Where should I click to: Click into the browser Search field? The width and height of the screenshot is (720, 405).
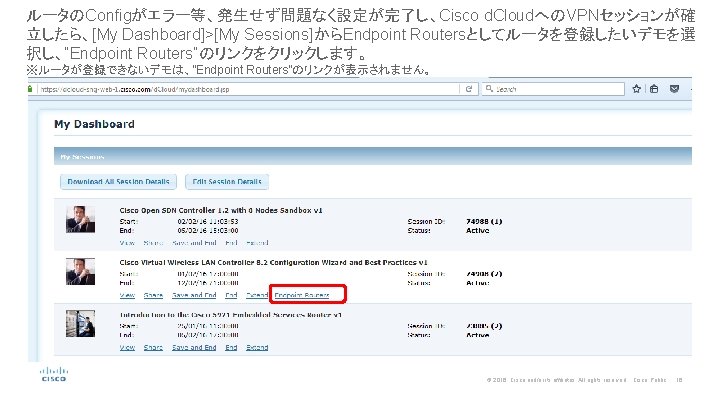click(x=553, y=89)
